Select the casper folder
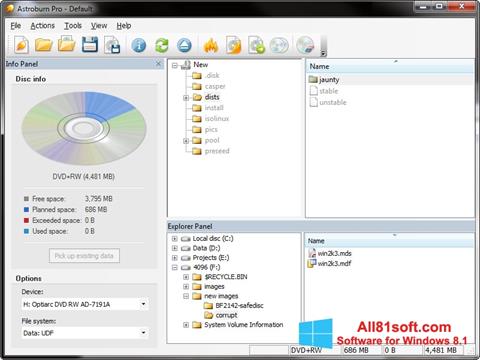The height and width of the screenshot is (360, 480). click(x=215, y=86)
